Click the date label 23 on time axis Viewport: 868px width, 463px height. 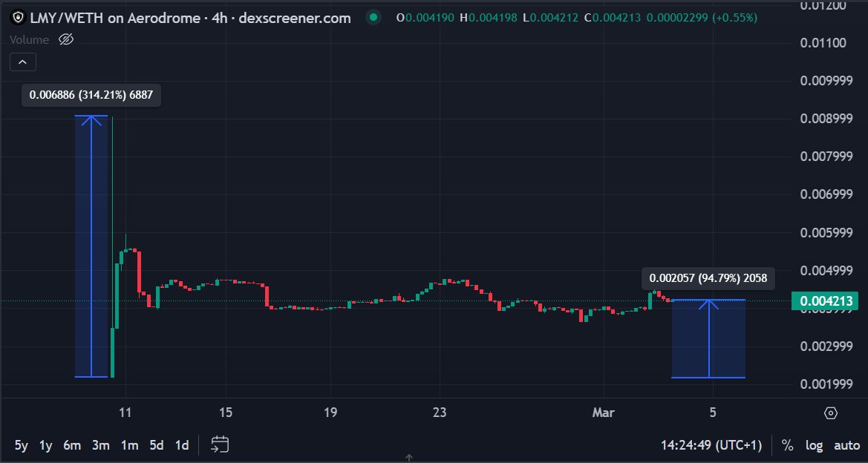click(x=440, y=413)
